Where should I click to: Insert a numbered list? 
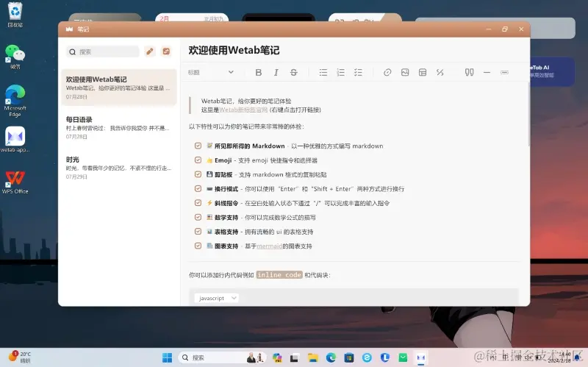click(x=340, y=72)
